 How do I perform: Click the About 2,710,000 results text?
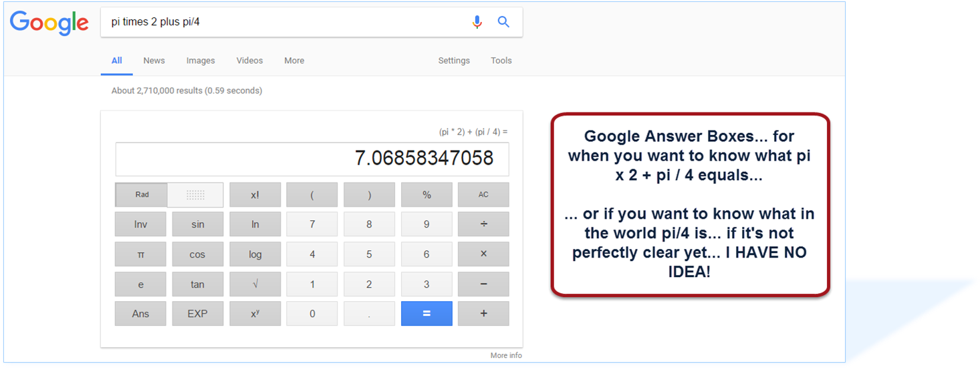coord(187,90)
